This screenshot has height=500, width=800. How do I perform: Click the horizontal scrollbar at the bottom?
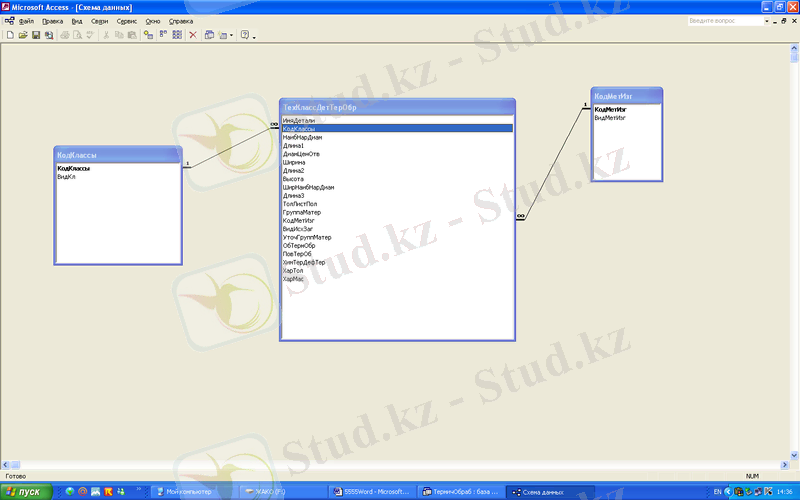pos(400,465)
